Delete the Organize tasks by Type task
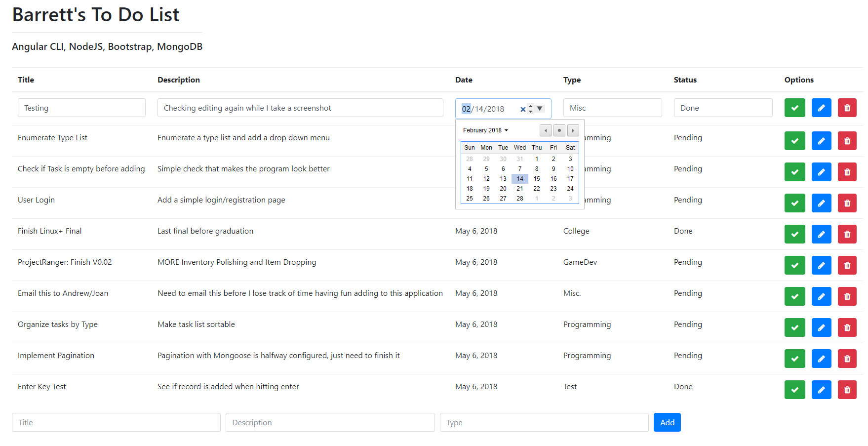868x446 pixels. (847, 327)
